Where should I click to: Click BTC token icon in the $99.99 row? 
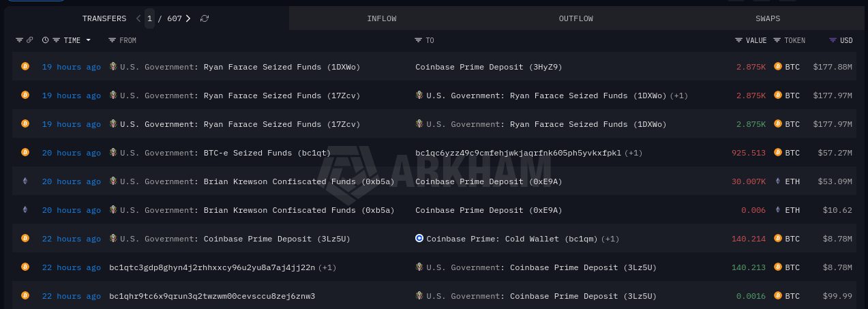click(x=778, y=295)
